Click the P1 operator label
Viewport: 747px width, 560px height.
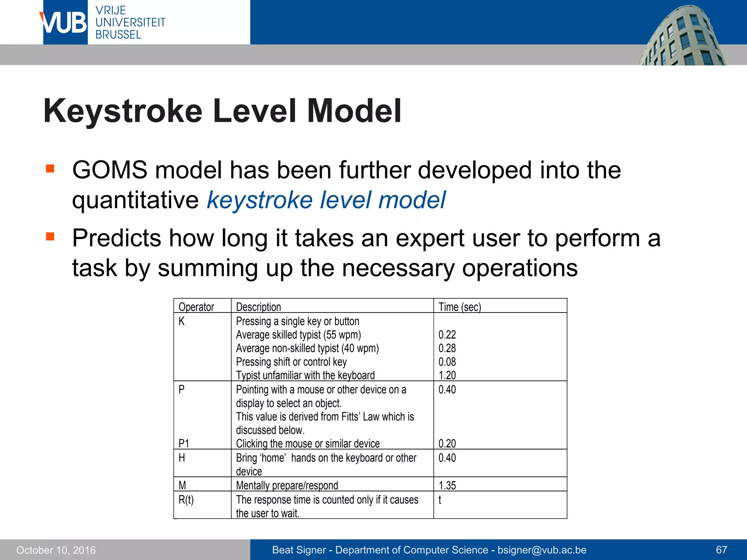coord(184,443)
